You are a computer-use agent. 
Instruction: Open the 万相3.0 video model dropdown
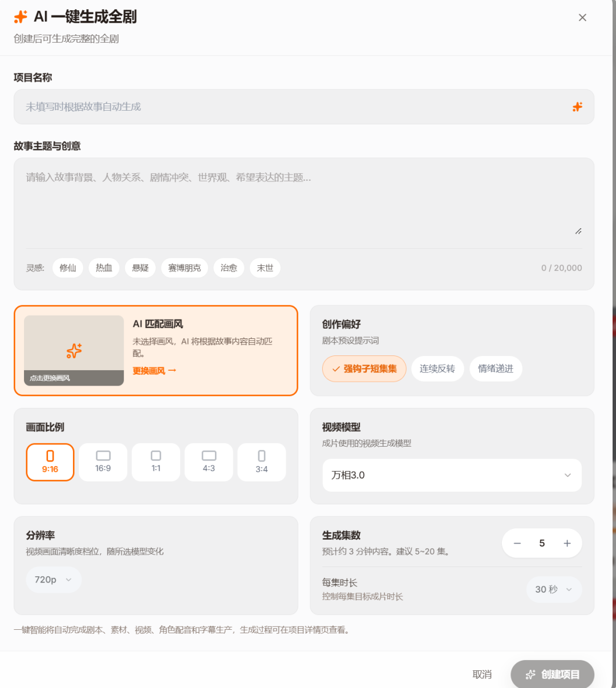(452, 475)
